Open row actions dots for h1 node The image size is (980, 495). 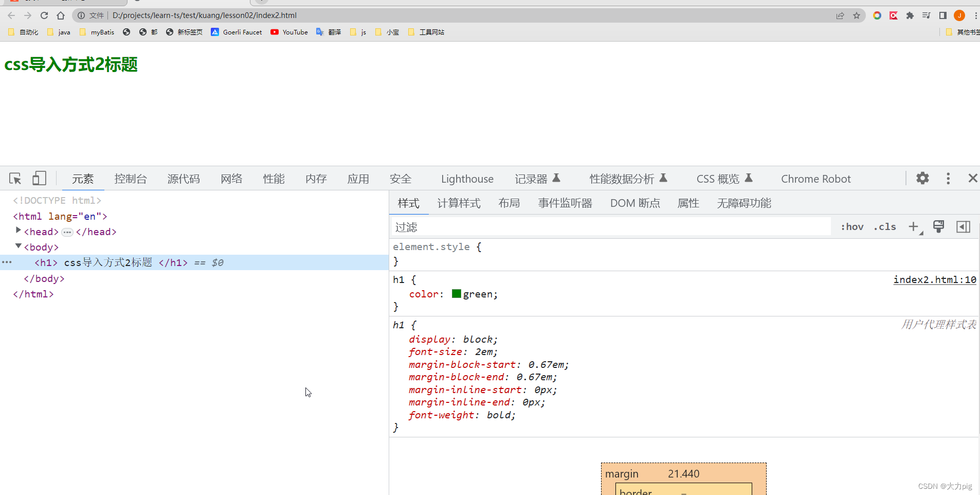tap(7, 262)
